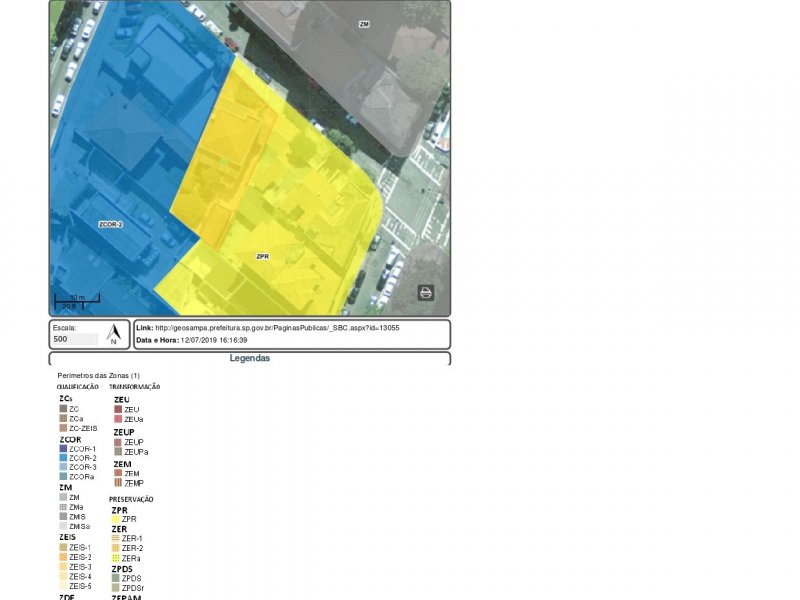The image size is (800, 600).
Task: Click the ZEUPa patterned legend icon
Action: tap(118, 452)
